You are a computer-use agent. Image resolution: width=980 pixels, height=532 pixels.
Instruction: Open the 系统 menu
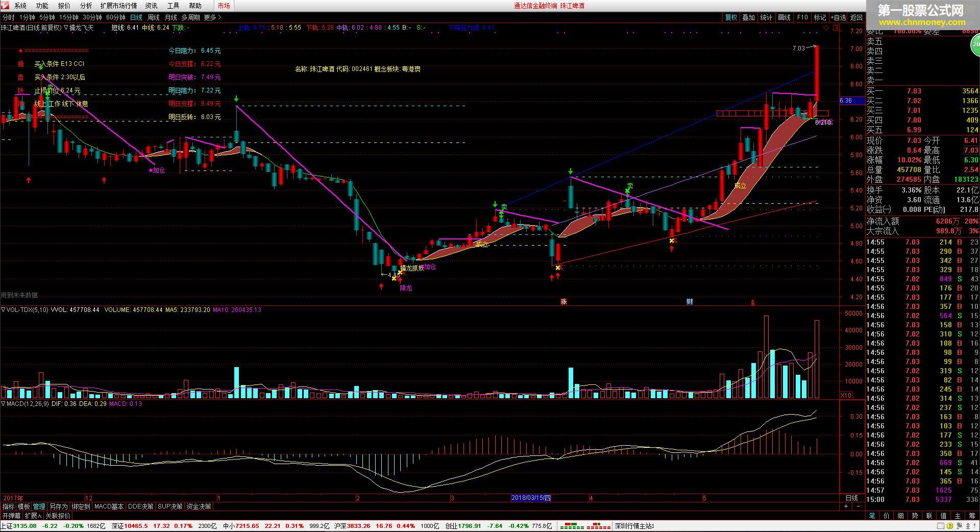20,6
